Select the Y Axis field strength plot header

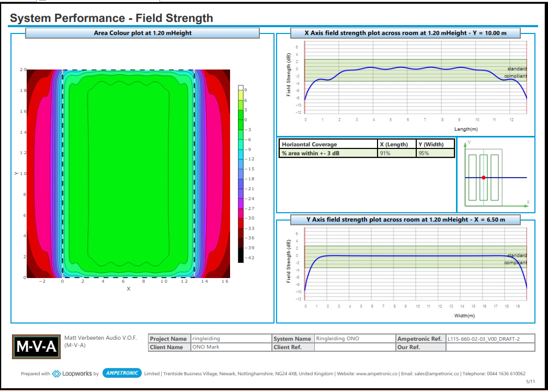[405, 220]
